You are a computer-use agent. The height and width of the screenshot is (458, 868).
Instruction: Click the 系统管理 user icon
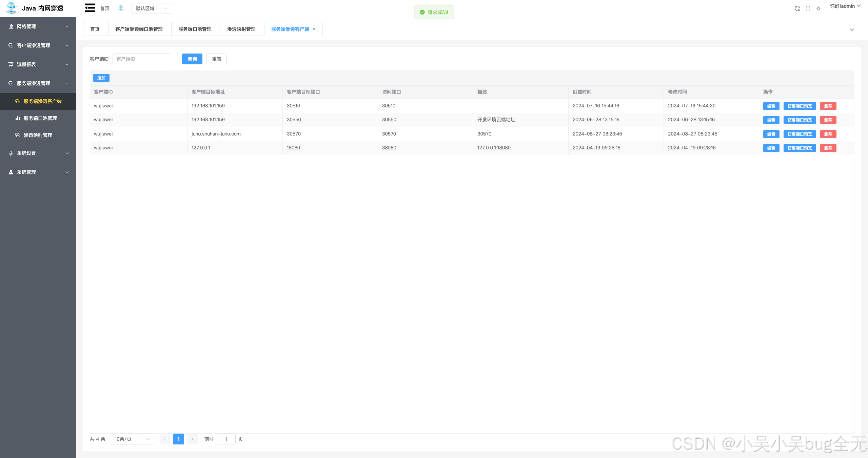[x=11, y=172]
